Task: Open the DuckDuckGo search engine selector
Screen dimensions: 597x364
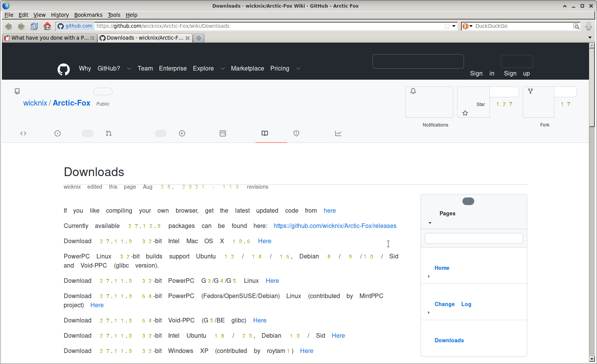Action: click(x=467, y=26)
